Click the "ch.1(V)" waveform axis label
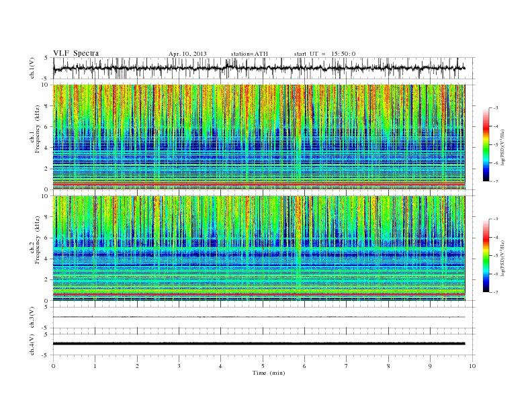 click(x=32, y=68)
